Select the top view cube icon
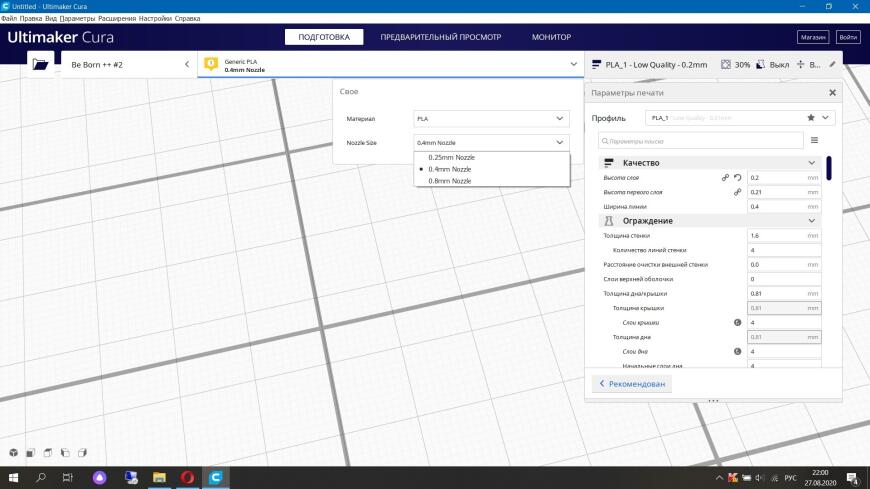870x489 pixels. click(48, 453)
